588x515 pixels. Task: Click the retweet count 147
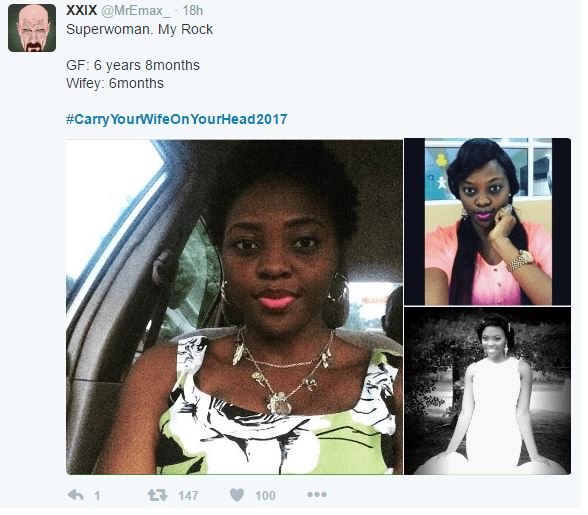[188, 496]
